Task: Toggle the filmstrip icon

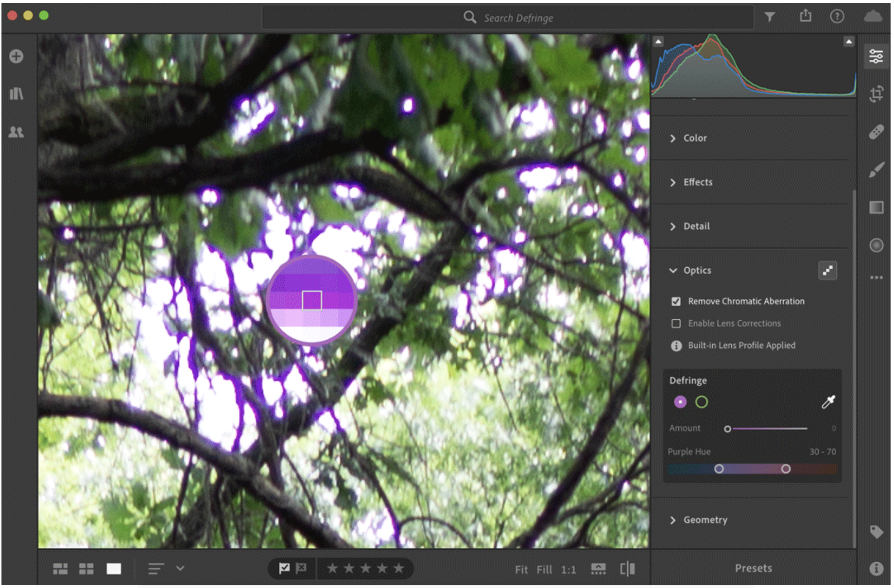Action: [x=598, y=569]
